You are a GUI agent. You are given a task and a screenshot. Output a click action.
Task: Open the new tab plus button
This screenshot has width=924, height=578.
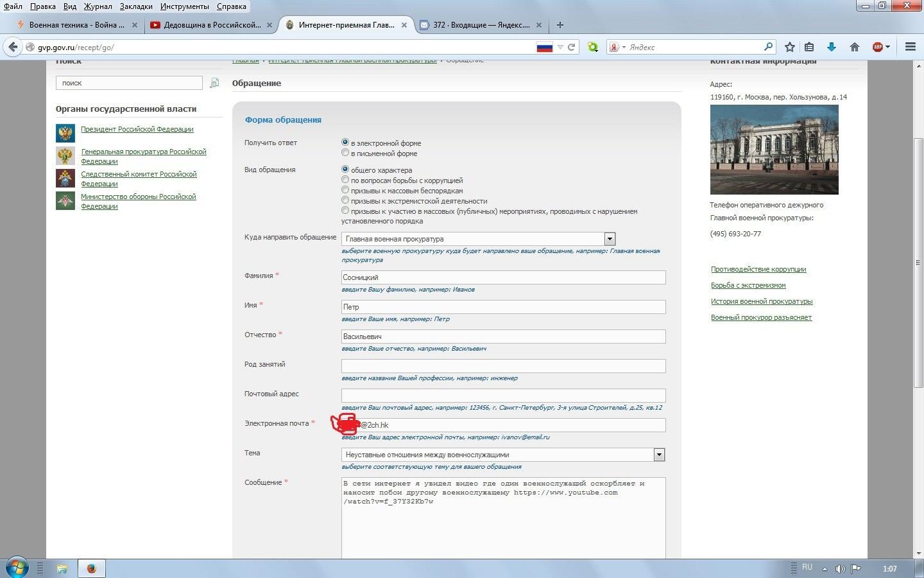[x=560, y=25]
